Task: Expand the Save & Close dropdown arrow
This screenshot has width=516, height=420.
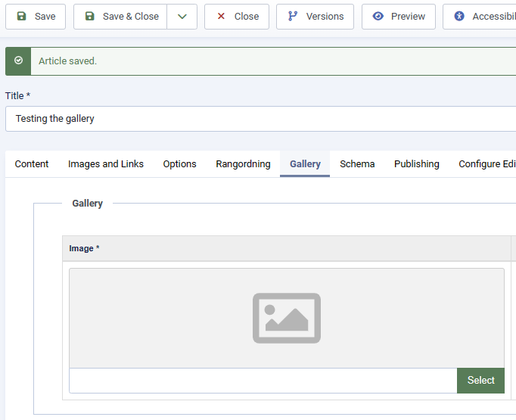Action: pos(182,17)
